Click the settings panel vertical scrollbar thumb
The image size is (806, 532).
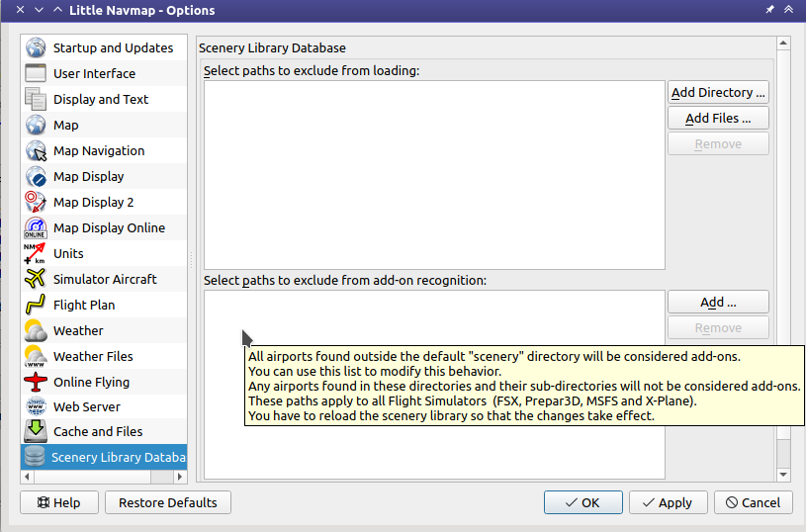pos(783,244)
